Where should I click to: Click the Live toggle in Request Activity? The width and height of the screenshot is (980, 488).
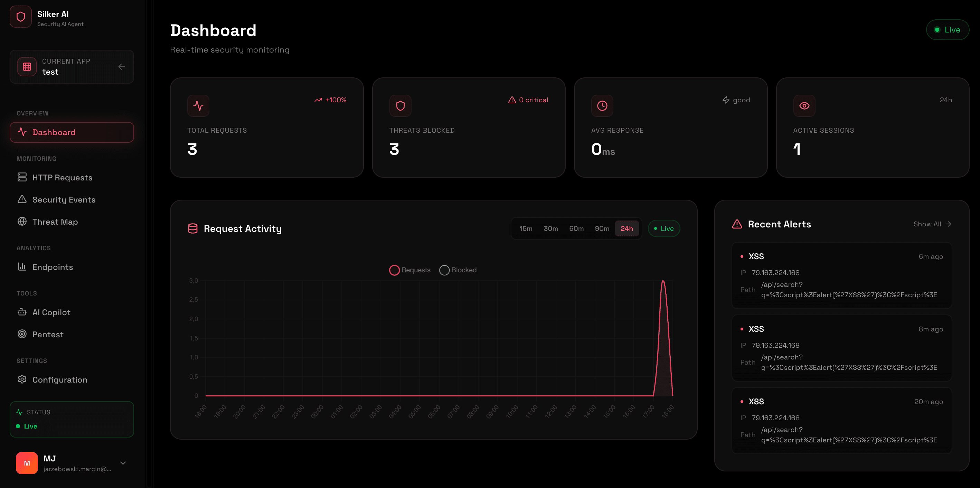[663, 228]
